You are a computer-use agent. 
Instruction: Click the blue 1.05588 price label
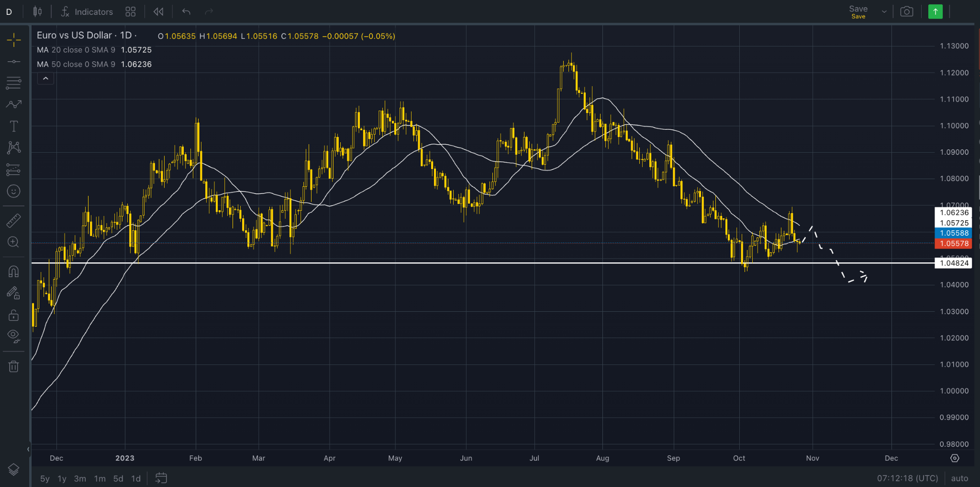[953, 233]
